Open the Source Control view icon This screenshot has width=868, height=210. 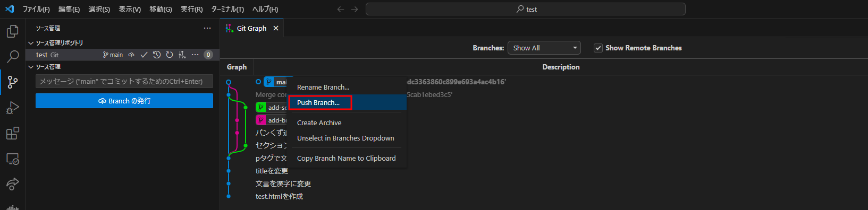pyautogui.click(x=12, y=82)
